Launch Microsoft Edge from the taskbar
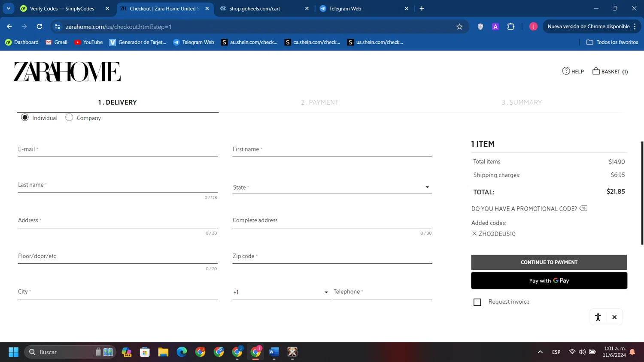The image size is (644, 362). pyautogui.click(x=182, y=352)
